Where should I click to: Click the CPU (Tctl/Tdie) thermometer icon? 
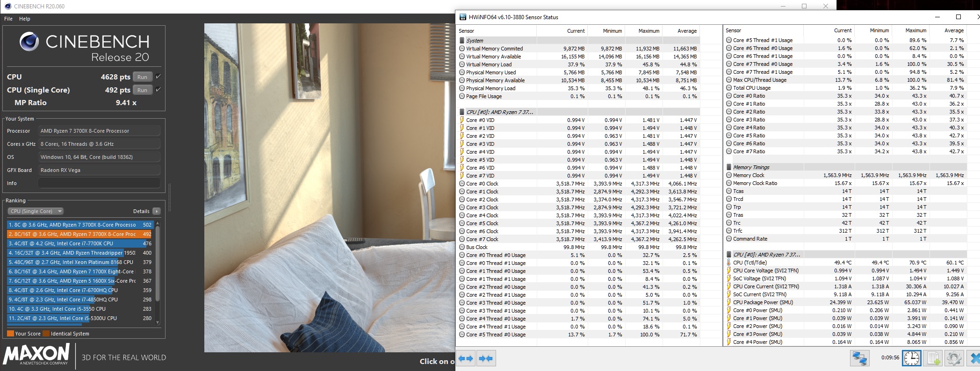click(x=729, y=263)
